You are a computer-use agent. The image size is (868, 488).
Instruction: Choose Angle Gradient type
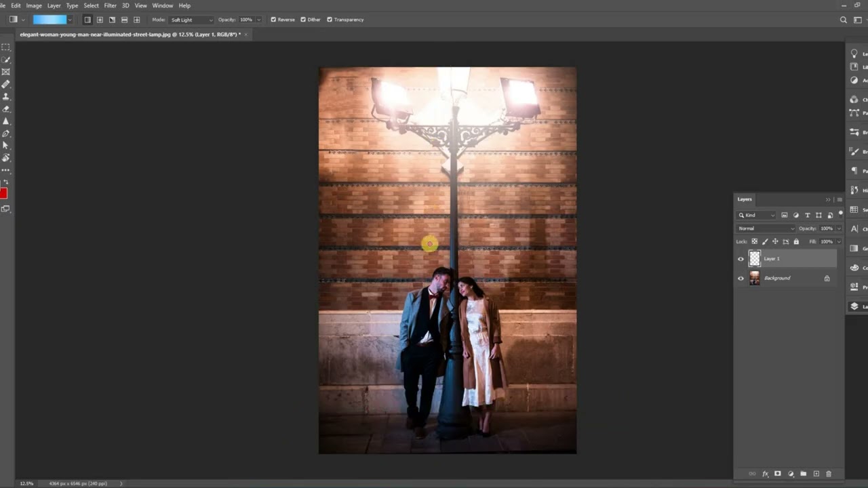(112, 20)
